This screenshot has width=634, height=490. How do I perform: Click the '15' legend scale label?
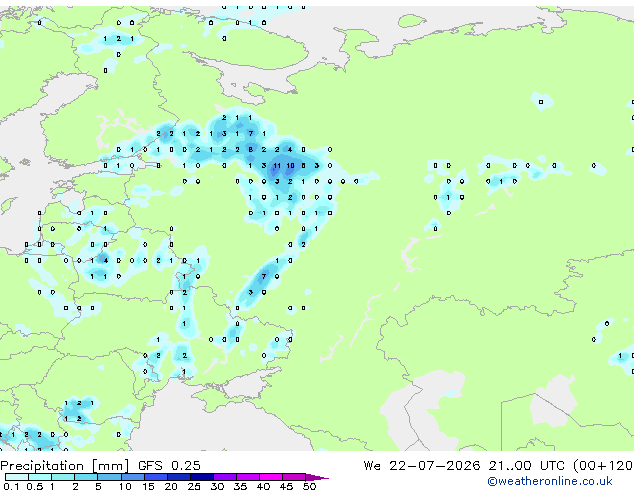tap(148, 486)
